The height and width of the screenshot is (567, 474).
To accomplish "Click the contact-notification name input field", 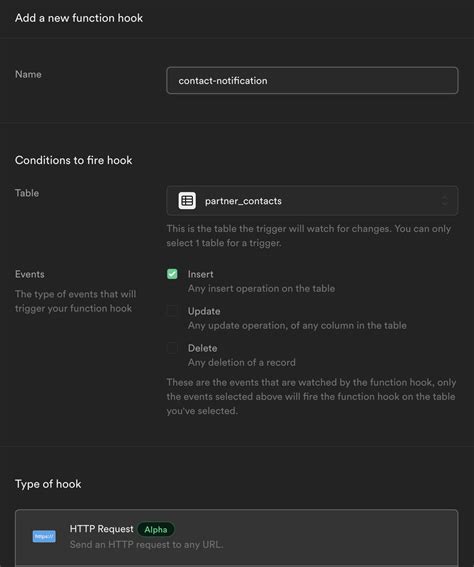I will coord(312,80).
